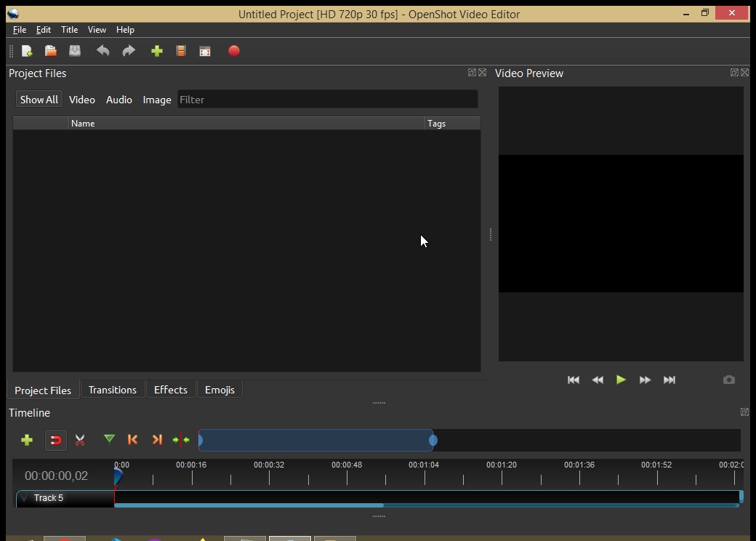Click the New Project icon
This screenshot has width=756, height=541.
tap(27, 51)
